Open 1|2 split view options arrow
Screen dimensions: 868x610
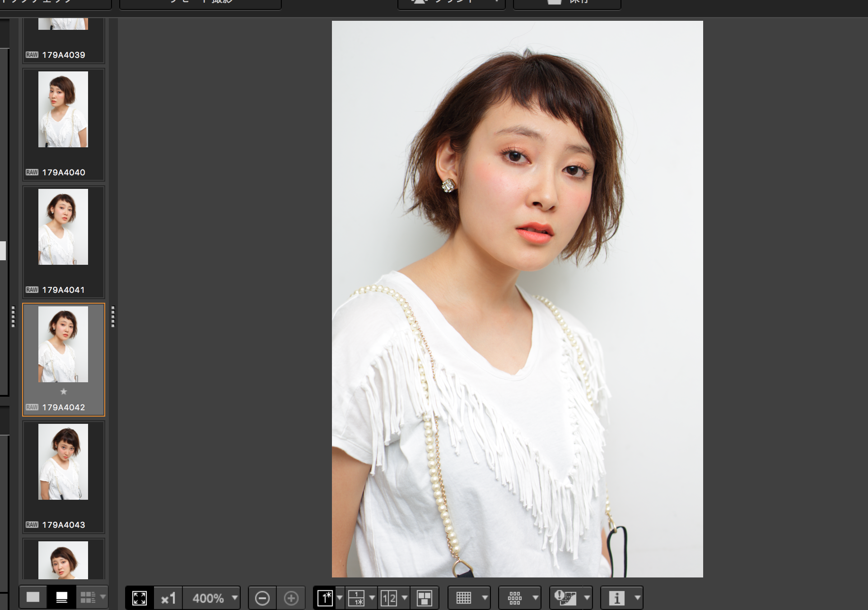(405, 598)
